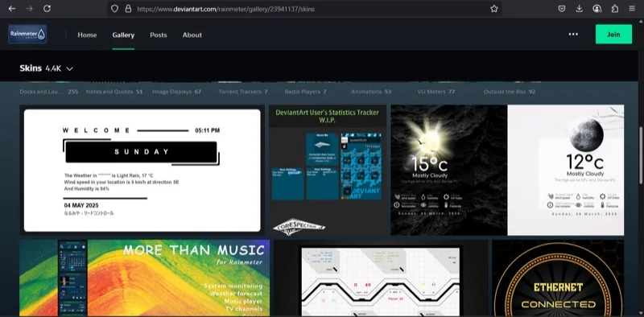Click the browser forward arrow

[x=29, y=9]
